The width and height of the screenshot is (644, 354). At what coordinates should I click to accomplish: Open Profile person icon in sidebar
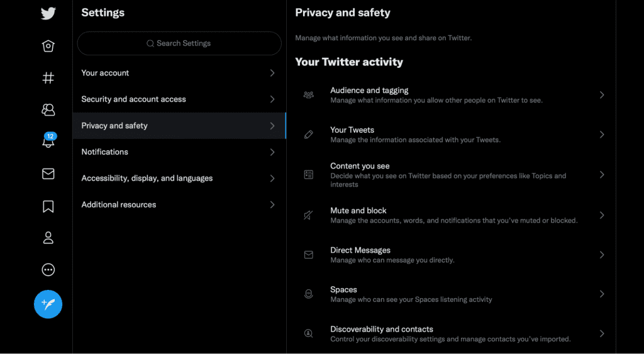[48, 238]
